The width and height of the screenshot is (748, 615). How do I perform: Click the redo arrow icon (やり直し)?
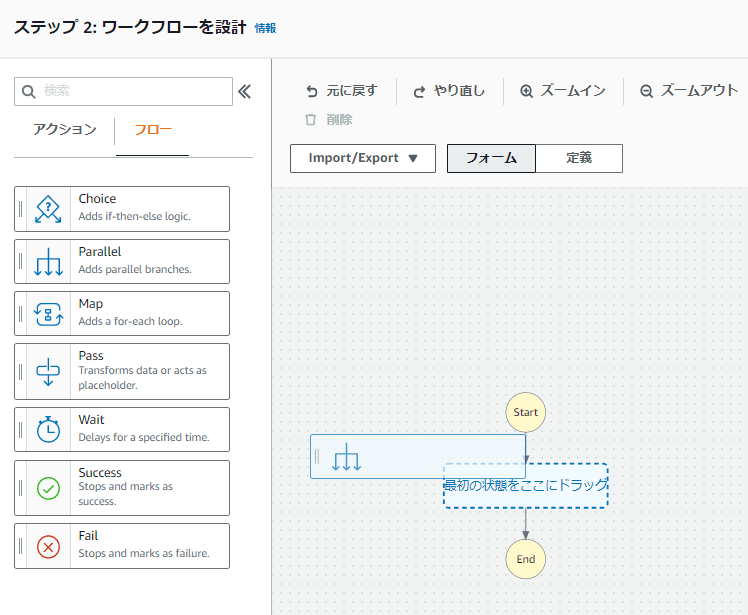pos(419,92)
